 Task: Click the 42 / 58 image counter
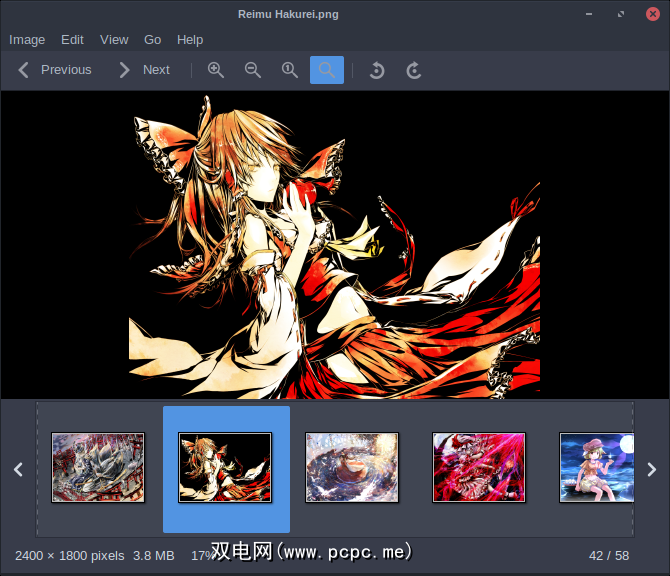[x=609, y=555]
